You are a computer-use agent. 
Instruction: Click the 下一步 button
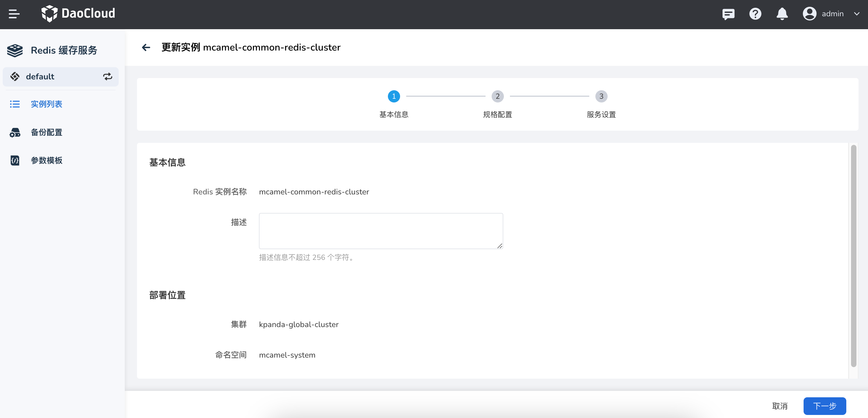(x=825, y=406)
